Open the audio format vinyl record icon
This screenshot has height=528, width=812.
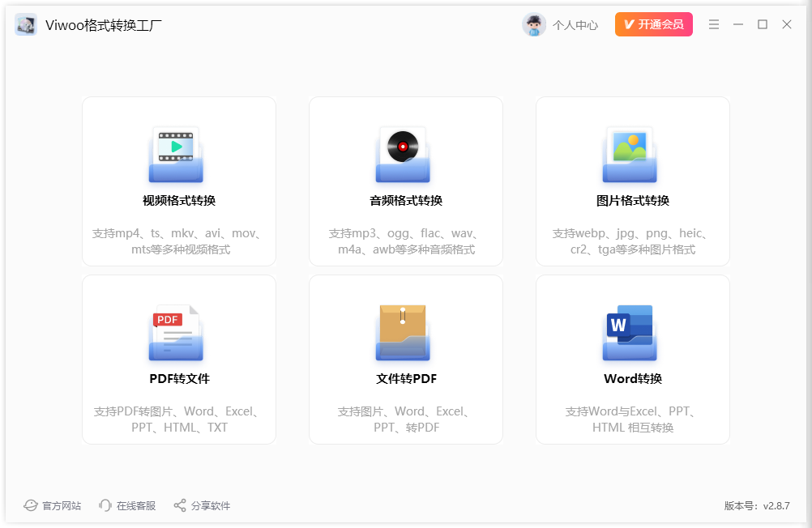403,154
